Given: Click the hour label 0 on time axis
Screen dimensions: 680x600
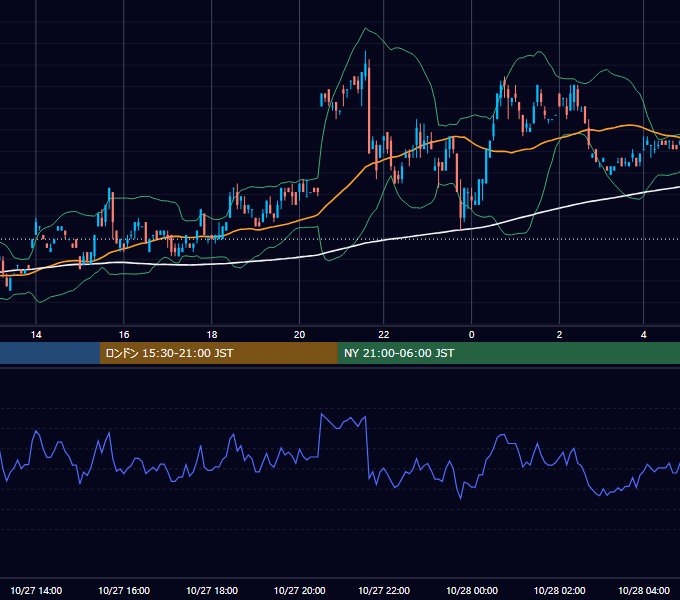Looking at the screenshot, I should (472, 335).
